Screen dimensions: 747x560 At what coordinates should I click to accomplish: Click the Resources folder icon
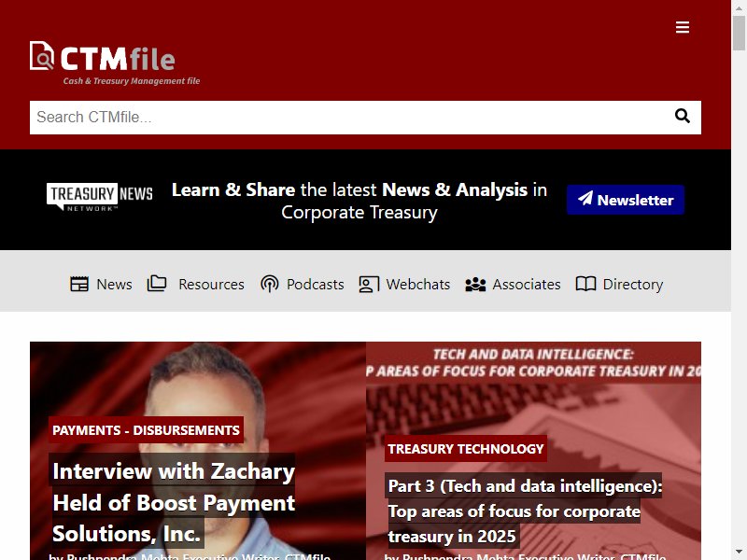tap(157, 283)
